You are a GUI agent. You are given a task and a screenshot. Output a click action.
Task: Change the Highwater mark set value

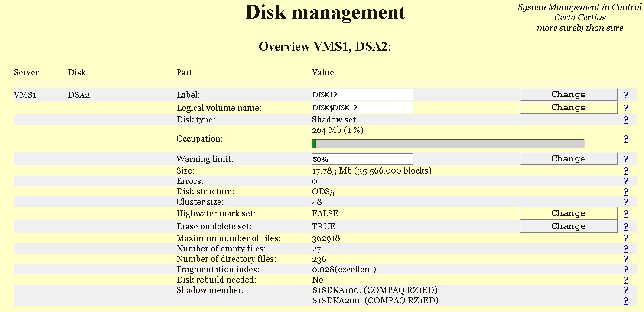click(568, 213)
